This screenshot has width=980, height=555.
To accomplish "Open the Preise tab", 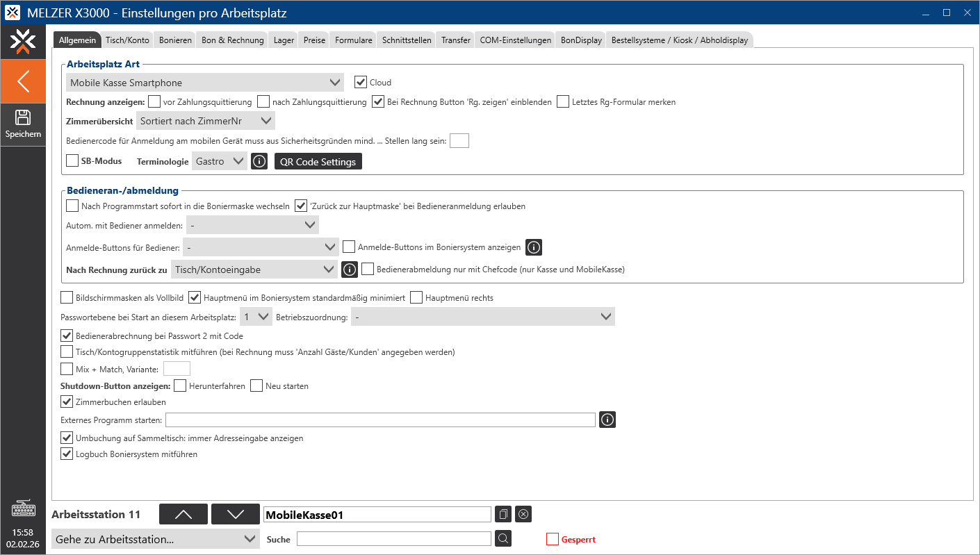I will [314, 40].
